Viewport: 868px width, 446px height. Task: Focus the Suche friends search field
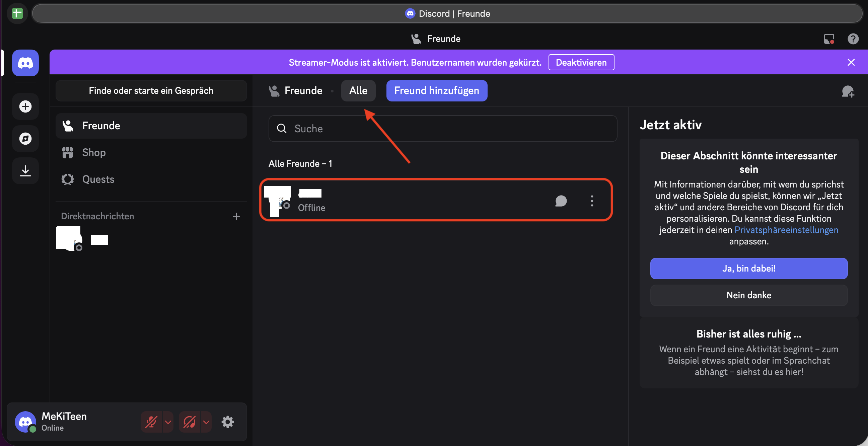(442, 128)
